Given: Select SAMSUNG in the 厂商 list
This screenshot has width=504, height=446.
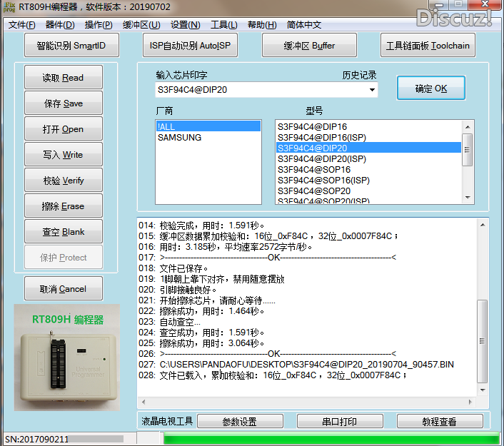Looking at the screenshot, I should 208,138.
